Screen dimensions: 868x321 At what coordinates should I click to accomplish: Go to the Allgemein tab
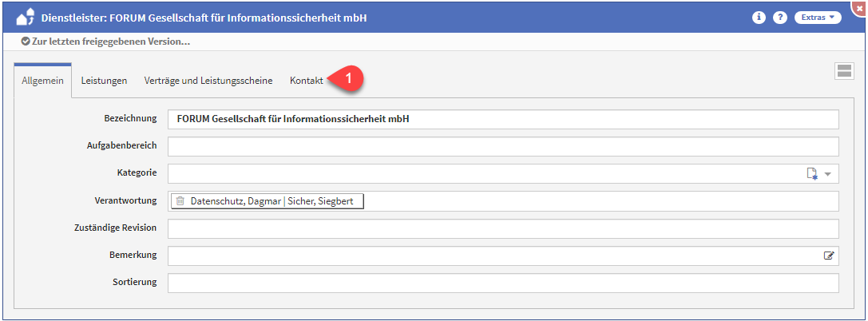tap(43, 81)
